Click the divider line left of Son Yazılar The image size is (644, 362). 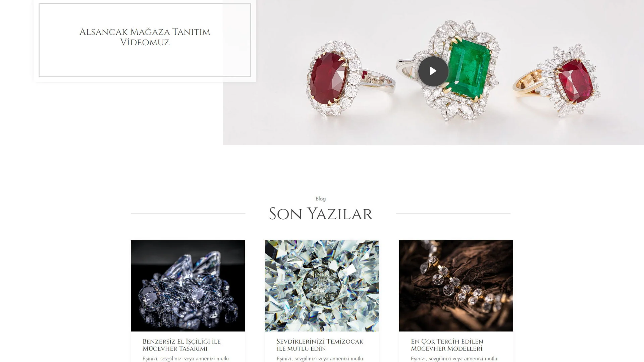[x=188, y=213]
